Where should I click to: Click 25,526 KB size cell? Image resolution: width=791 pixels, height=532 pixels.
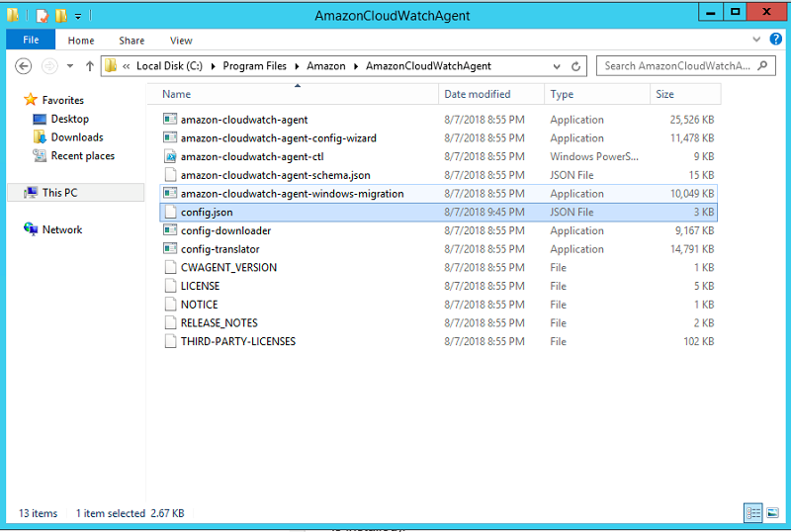(x=691, y=120)
